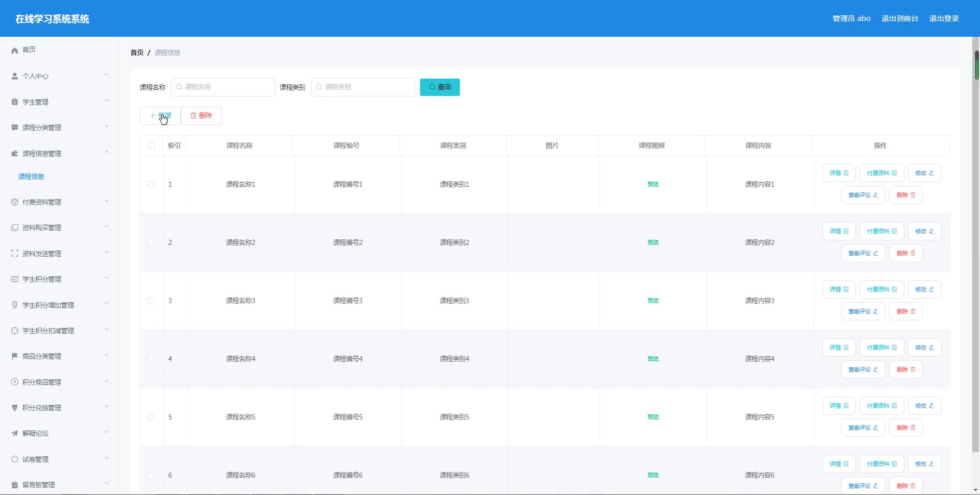Click the 学生管理 sidebar icon
The image size is (980, 495).
point(15,102)
